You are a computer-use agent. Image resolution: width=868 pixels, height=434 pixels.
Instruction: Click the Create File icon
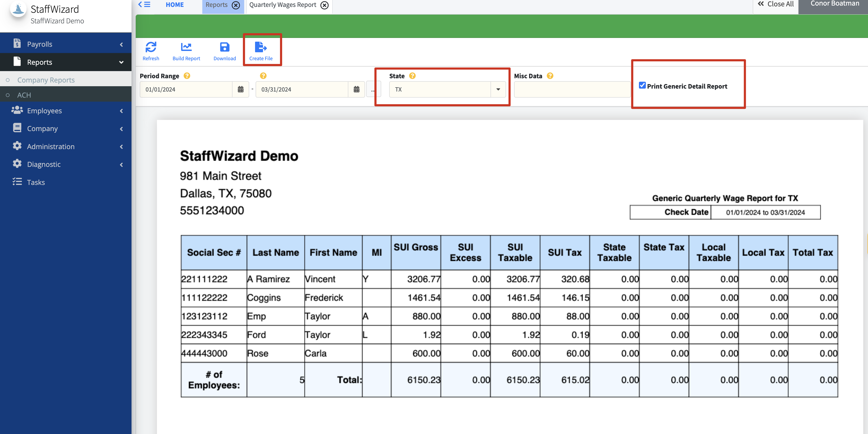coord(260,47)
